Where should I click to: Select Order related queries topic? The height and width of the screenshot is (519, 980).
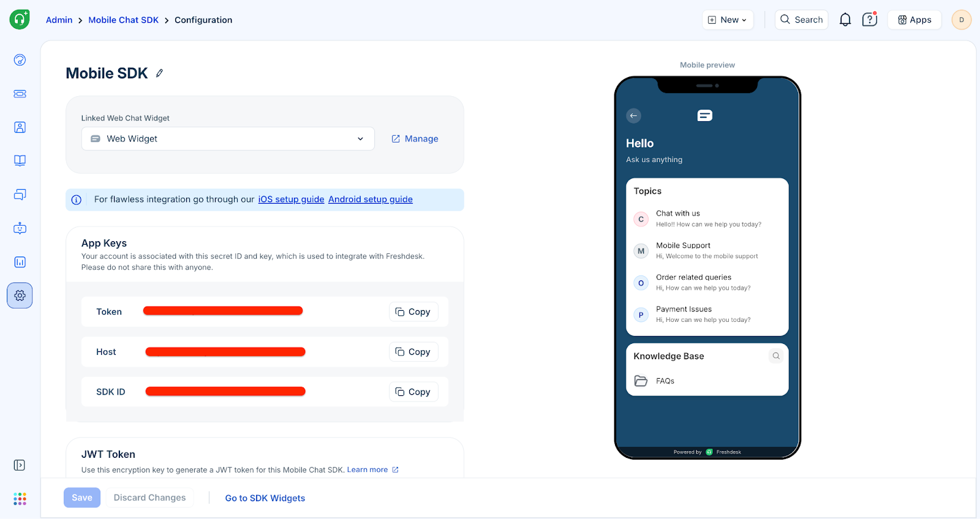pyautogui.click(x=707, y=283)
